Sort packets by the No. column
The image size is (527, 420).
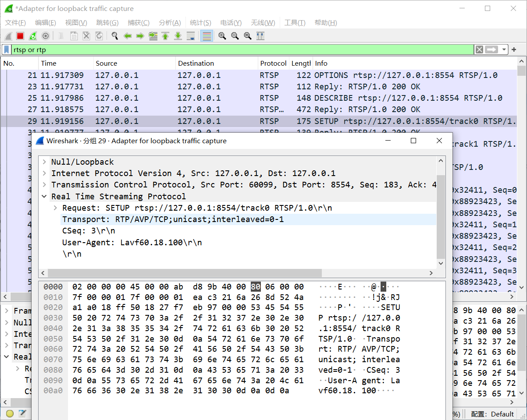(20, 64)
